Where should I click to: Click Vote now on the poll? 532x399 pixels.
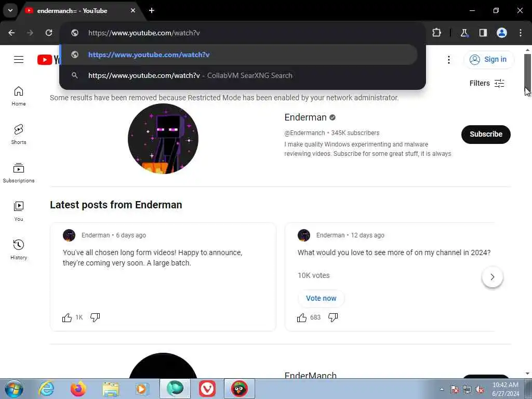pos(321,298)
